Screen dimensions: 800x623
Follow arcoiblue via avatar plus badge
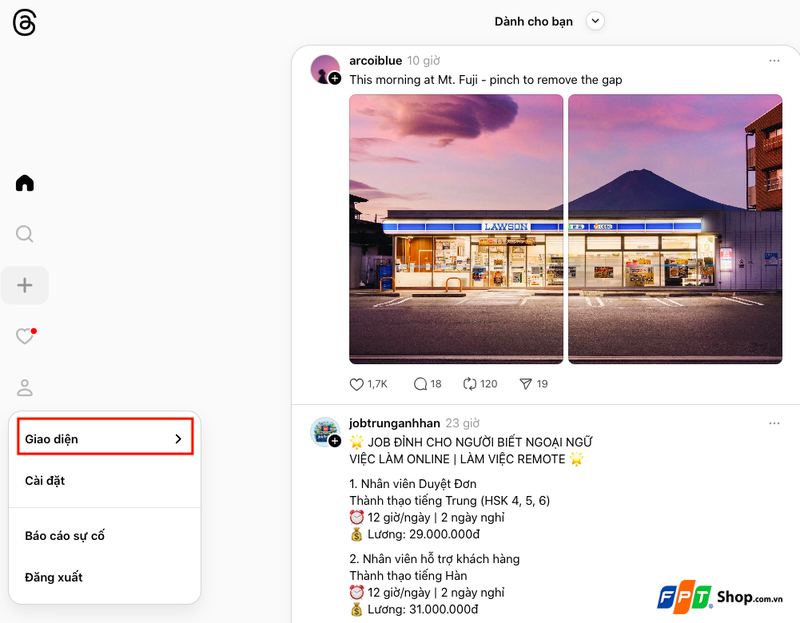point(335,78)
